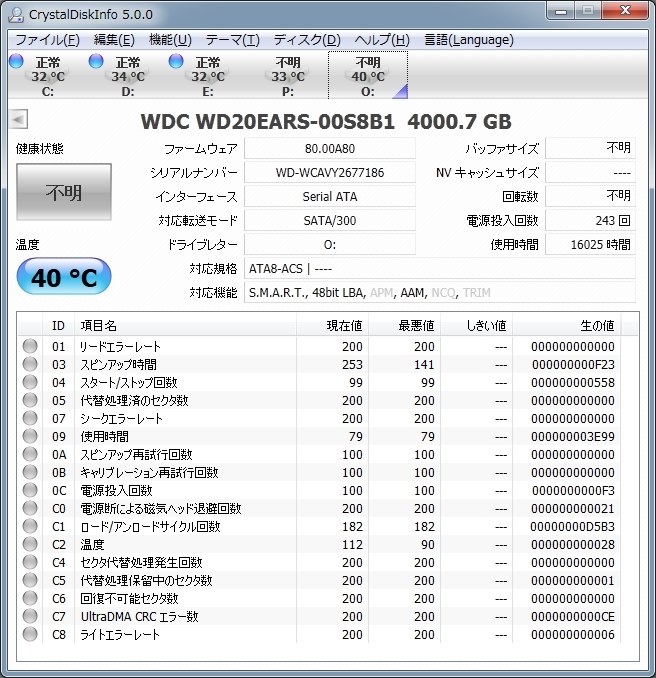656x678 pixels.
Task: Click status circle for row C7 UltraDMA CRC
Action: tap(30, 616)
